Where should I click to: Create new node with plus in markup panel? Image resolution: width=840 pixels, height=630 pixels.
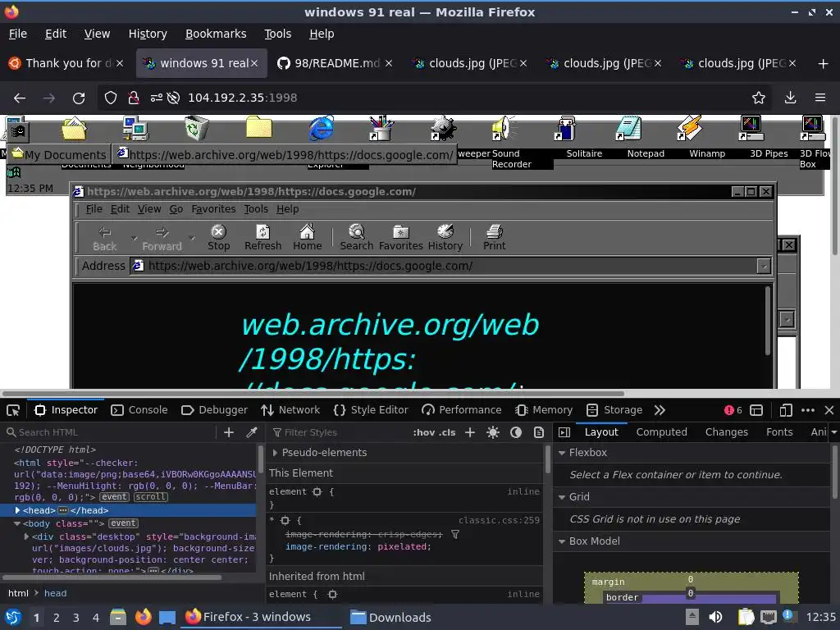click(229, 432)
